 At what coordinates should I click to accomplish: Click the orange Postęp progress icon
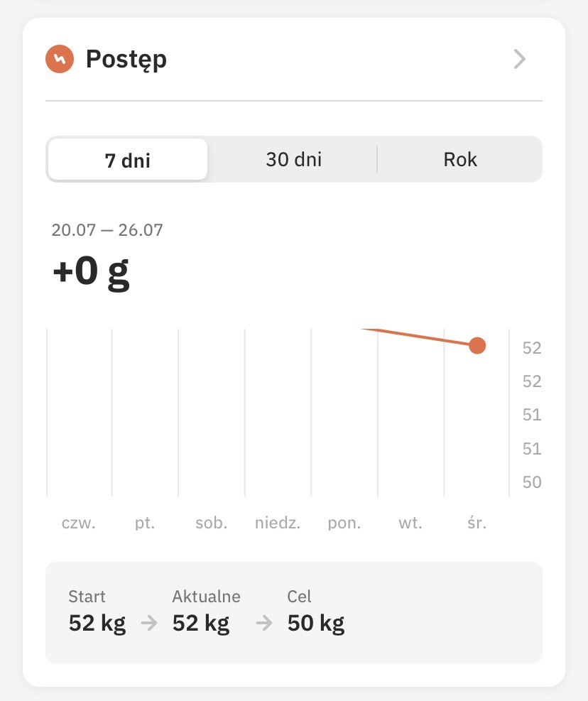[60, 58]
